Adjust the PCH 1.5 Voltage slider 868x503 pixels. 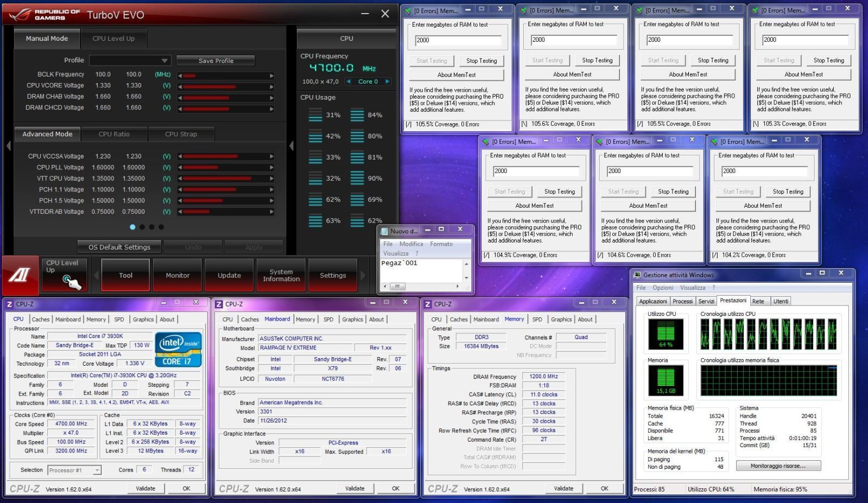point(226,201)
